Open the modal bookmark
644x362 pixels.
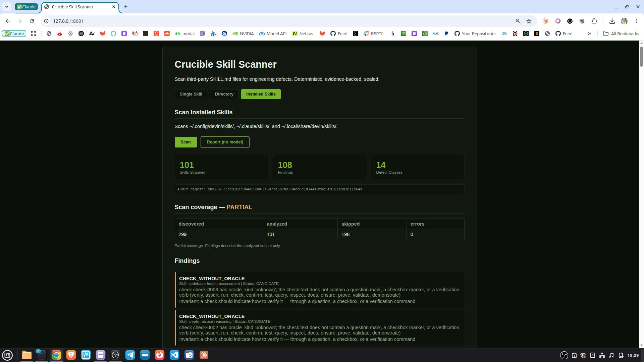pos(185,34)
